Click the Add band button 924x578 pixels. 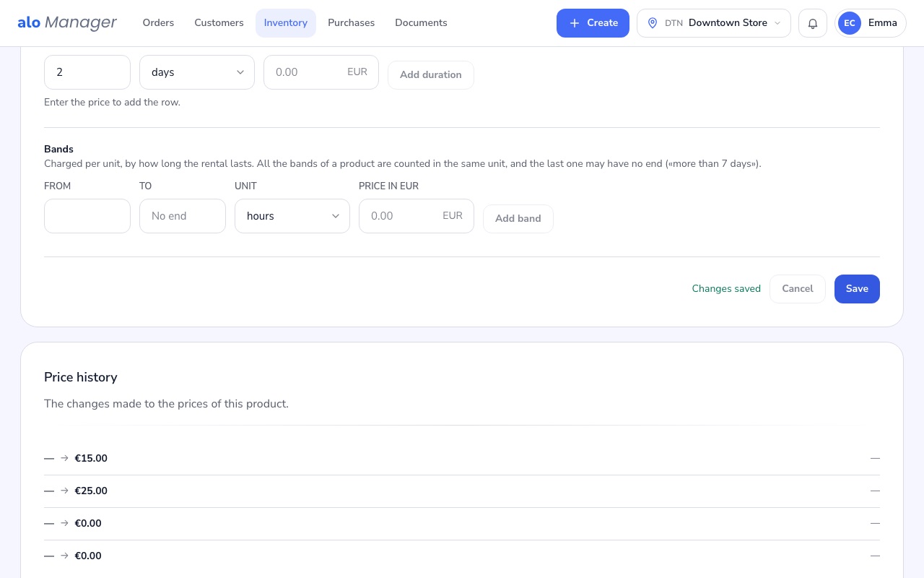click(x=518, y=218)
